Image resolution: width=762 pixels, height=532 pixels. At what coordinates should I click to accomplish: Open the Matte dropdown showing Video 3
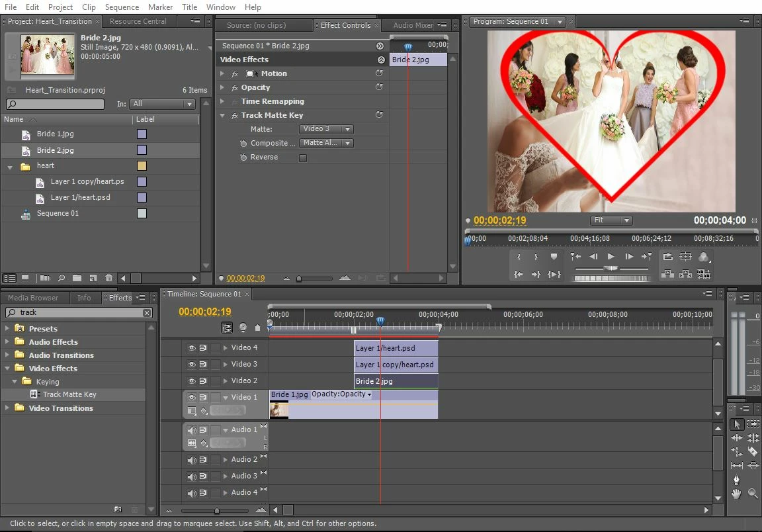pyautogui.click(x=325, y=129)
